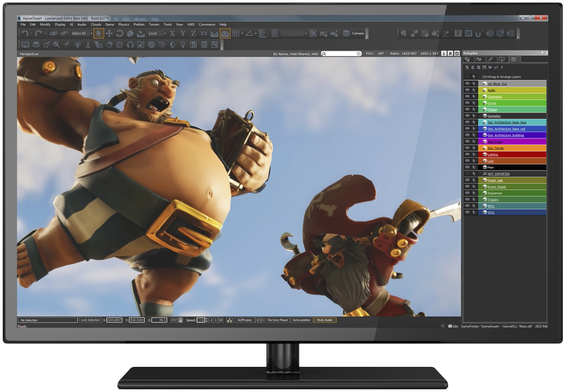The height and width of the screenshot is (392, 566).
Task: Select the orange Geo_Terrain layer
Action: pyautogui.click(x=512, y=148)
